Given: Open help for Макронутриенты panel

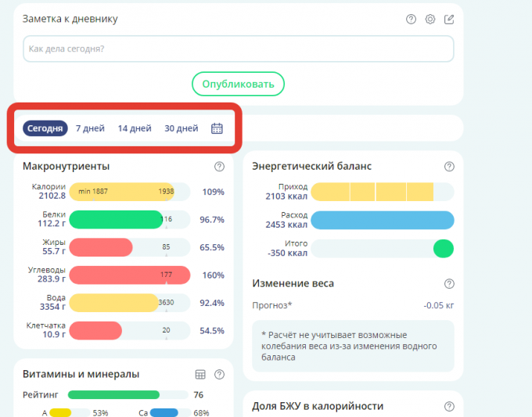Looking at the screenshot, I should tap(219, 167).
